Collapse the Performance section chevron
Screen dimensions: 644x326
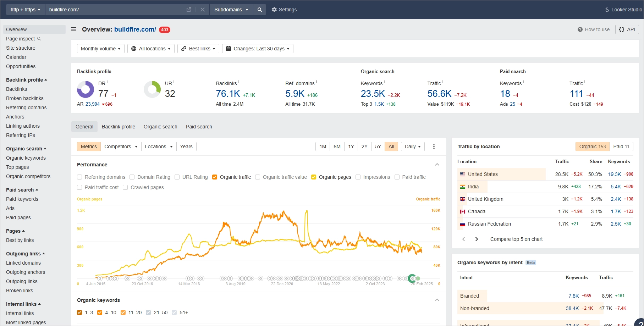(437, 164)
